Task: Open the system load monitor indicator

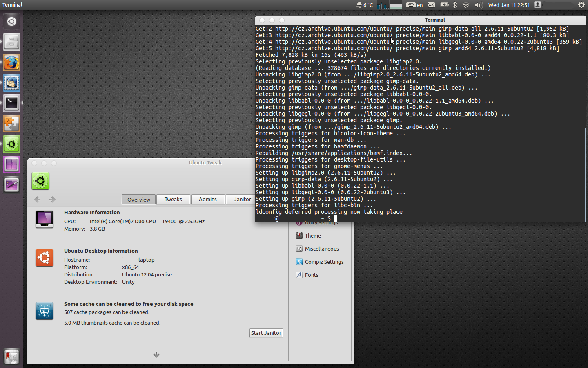Action: (x=390, y=5)
